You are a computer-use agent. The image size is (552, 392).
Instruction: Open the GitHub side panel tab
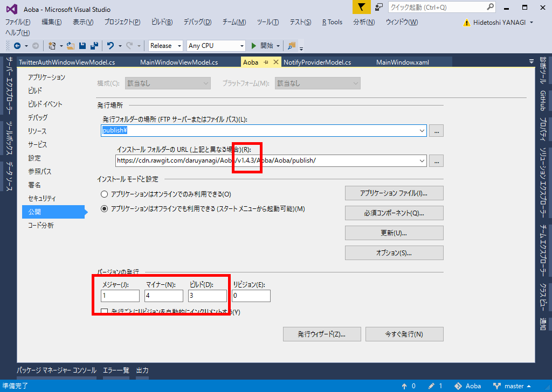[543, 100]
